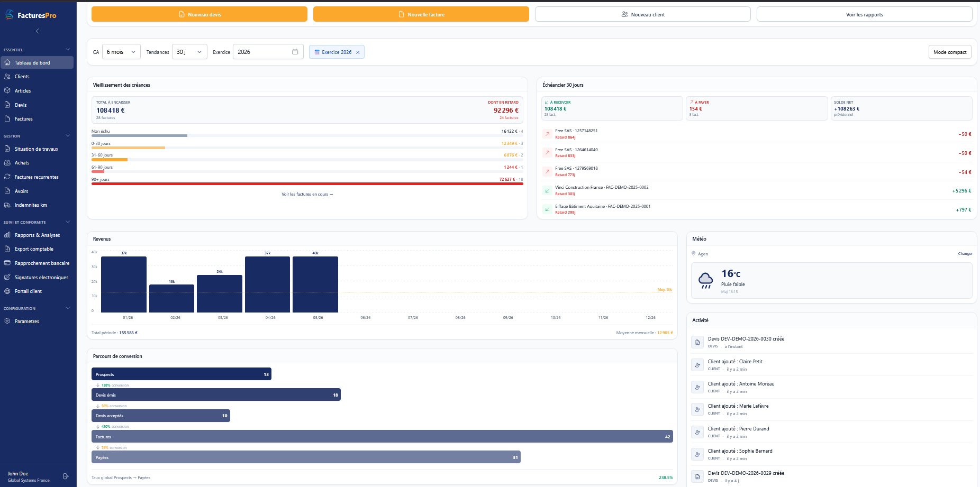Click the sidebar collapse chevron under the logo
980x487 pixels.
coord(38,31)
